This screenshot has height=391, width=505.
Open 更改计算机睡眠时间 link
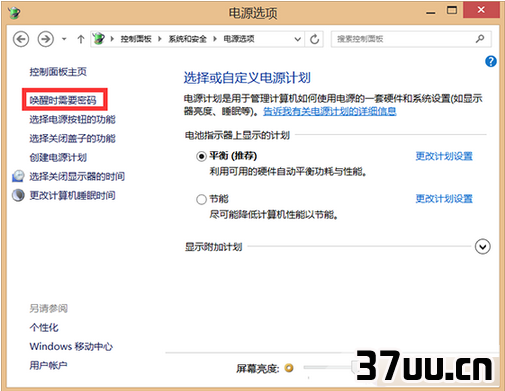(x=72, y=195)
